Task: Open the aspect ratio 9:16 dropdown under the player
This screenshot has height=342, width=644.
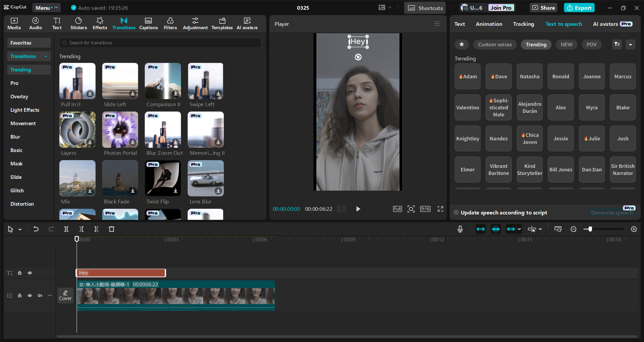Action: pyautogui.click(x=425, y=209)
